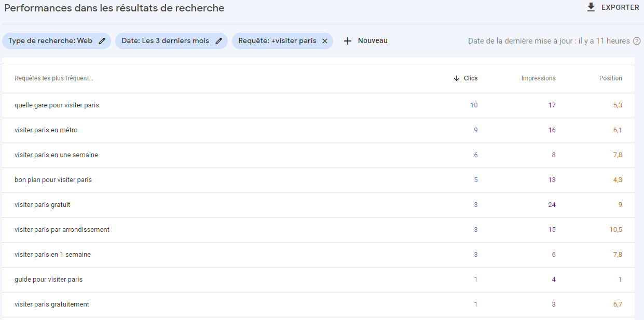Click the "visiter paris gratuitement" query

(52, 304)
